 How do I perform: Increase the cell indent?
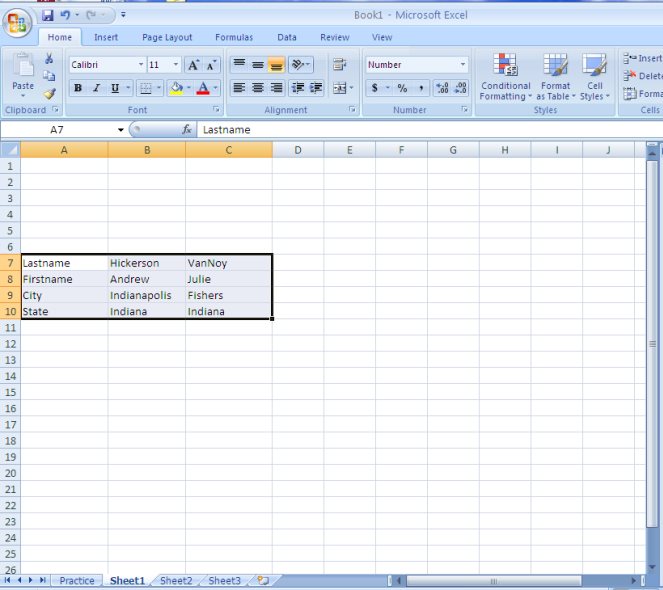[x=315, y=88]
